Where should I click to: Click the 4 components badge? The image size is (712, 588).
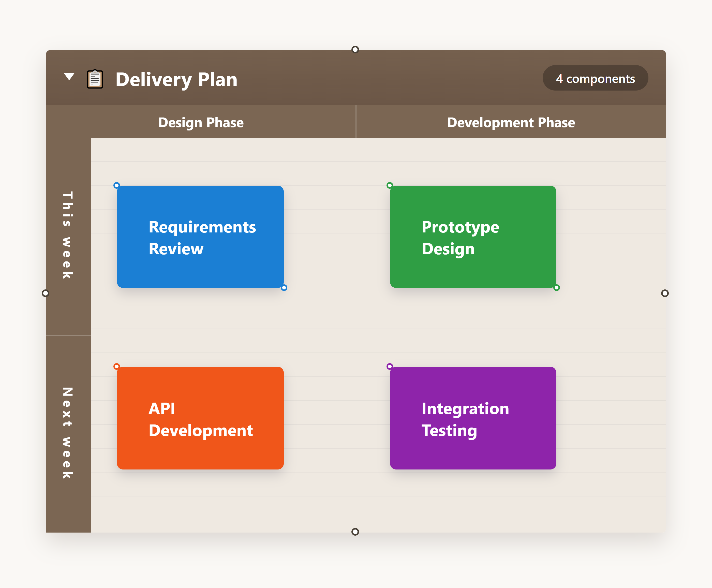point(595,78)
